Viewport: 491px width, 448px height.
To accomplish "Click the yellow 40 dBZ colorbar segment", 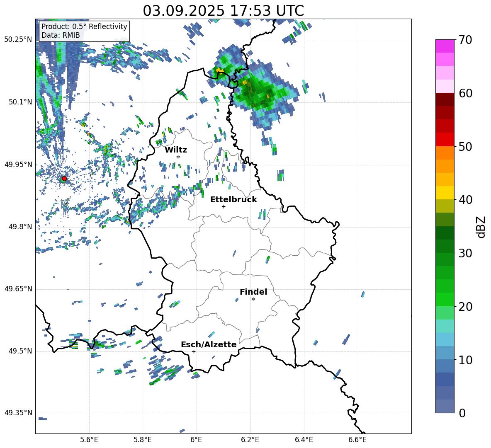I will tap(445, 193).
